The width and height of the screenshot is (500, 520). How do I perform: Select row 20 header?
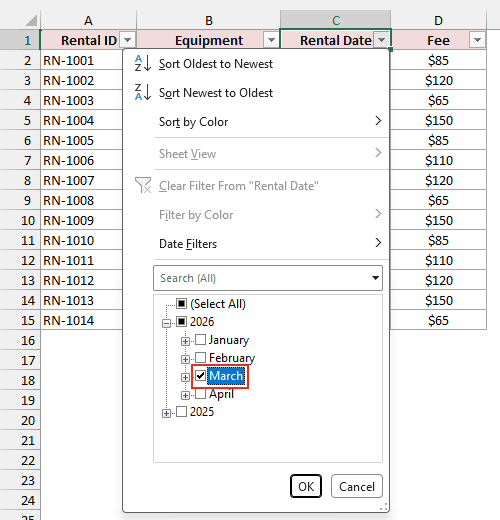[20, 420]
